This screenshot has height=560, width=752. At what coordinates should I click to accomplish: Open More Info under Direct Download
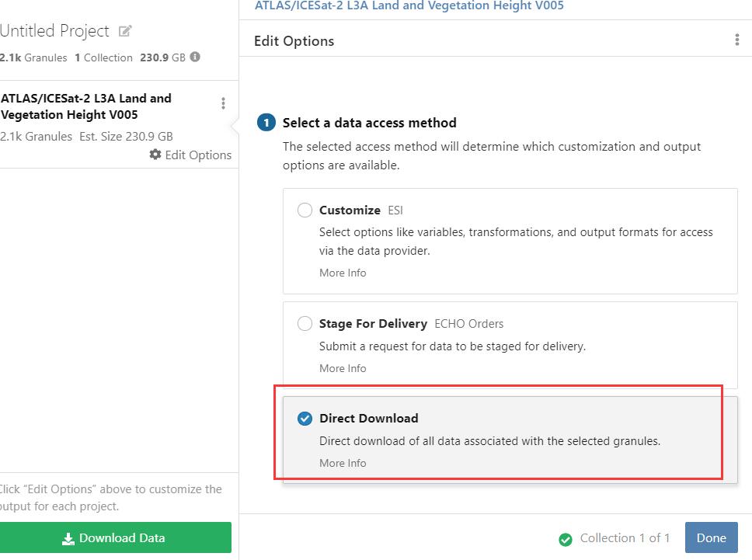click(343, 463)
